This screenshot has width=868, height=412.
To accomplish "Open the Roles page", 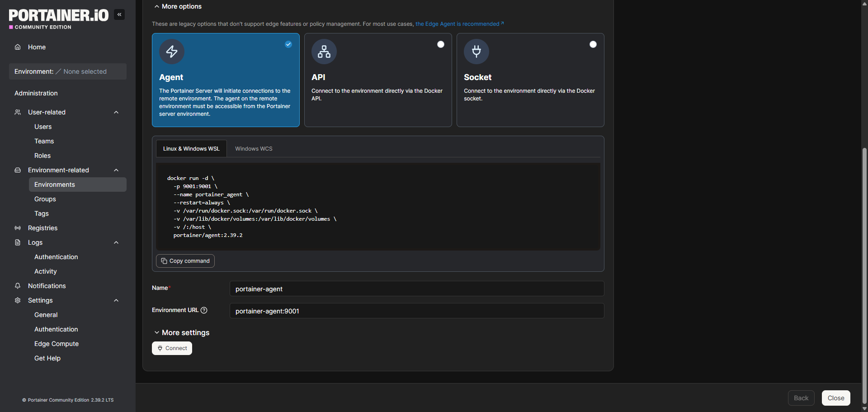I will click(42, 156).
